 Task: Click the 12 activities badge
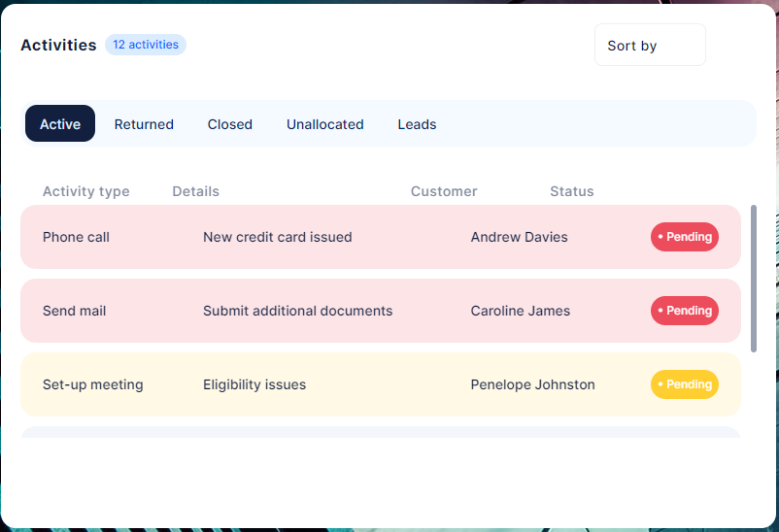click(x=146, y=45)
